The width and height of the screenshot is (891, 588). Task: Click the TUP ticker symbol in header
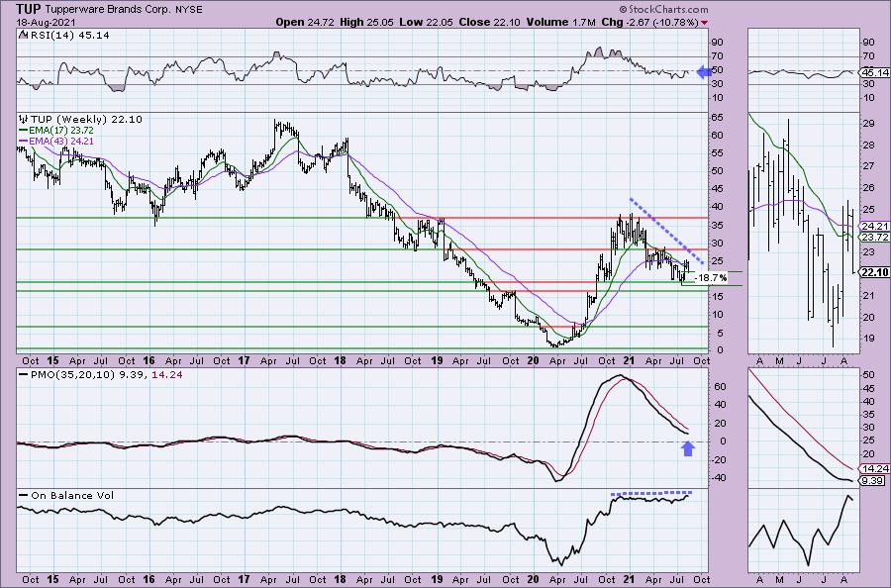(x=29, y=9)
